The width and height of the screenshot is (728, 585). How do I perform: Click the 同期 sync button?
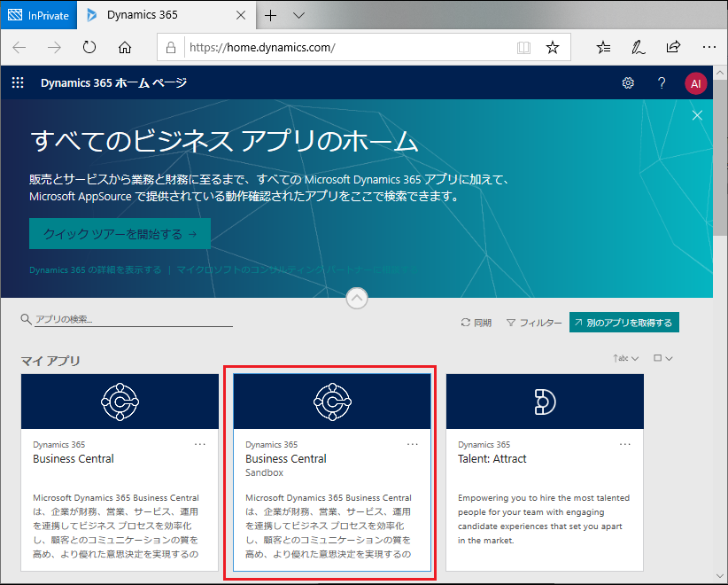click(x=476, y=323)
